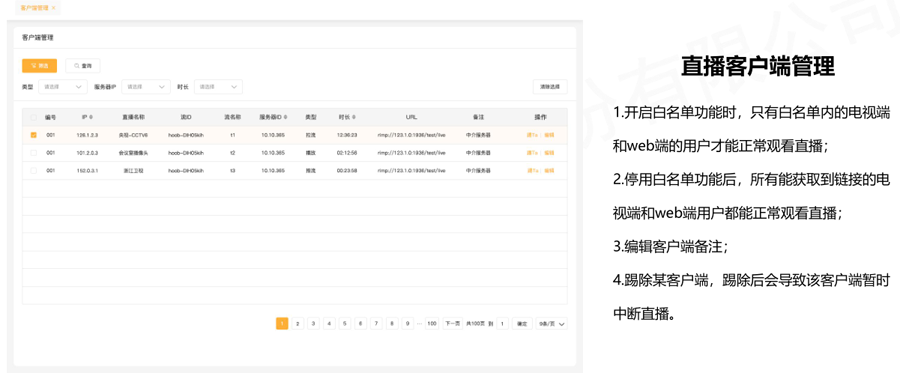The width and height of the screenshot is (900, 382).
Task: Click 编辑 link in the 会议室摄像头 row
Action: tap(549, 153)
